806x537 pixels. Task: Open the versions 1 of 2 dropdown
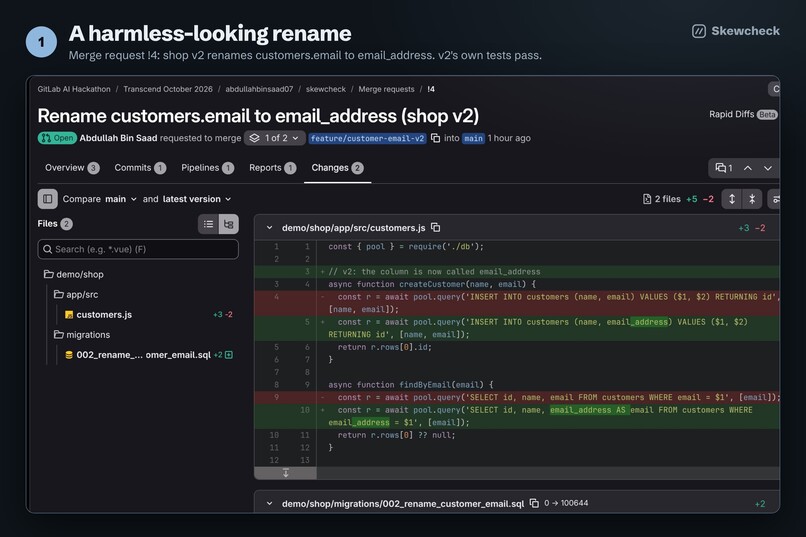[x=274, y=138]
